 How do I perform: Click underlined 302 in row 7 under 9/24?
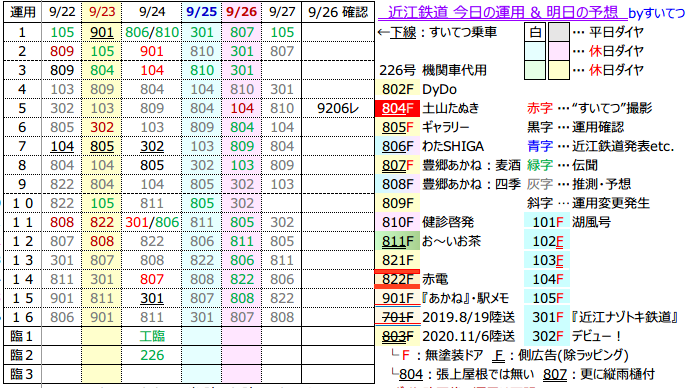click(x=152, y=146)
